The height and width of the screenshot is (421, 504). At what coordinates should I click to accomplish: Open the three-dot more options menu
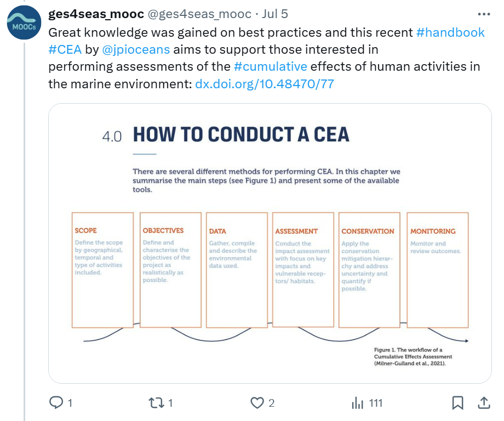pos(484,14)
